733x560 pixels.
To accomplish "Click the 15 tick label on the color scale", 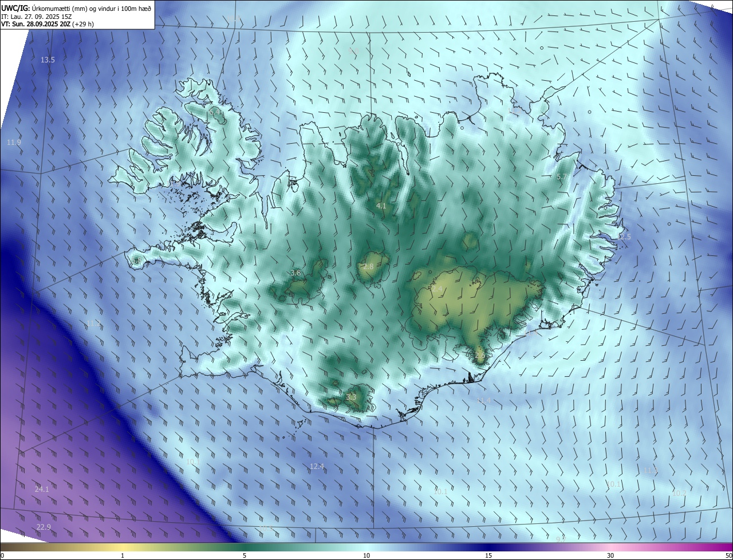I will point(488,555).
